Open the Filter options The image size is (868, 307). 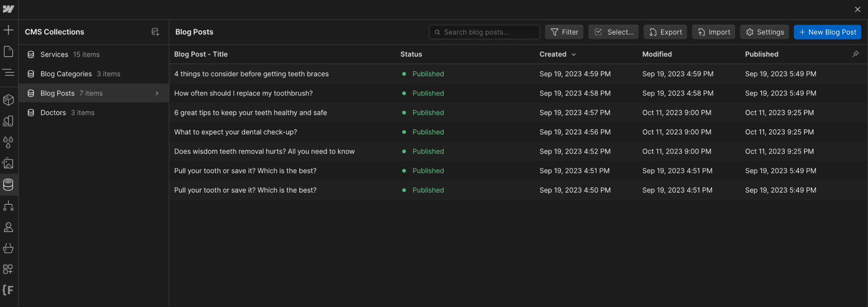click(x=564, y=32)
